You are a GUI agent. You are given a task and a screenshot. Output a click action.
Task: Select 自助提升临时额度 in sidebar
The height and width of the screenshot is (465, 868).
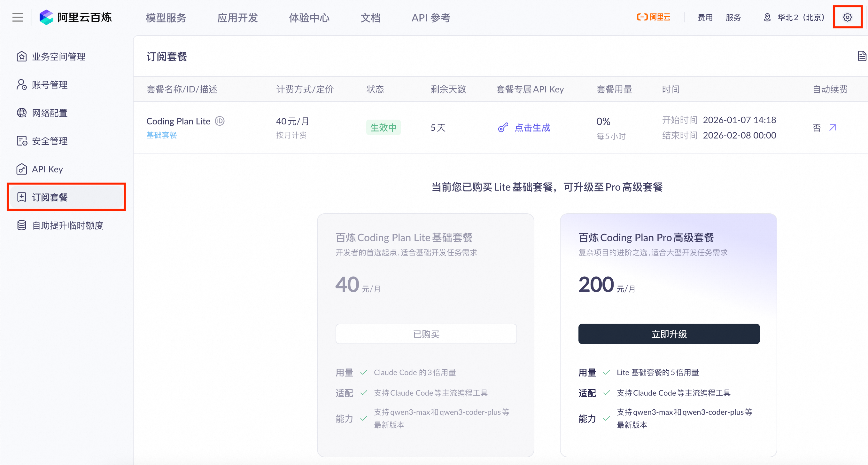click(67, 225)
